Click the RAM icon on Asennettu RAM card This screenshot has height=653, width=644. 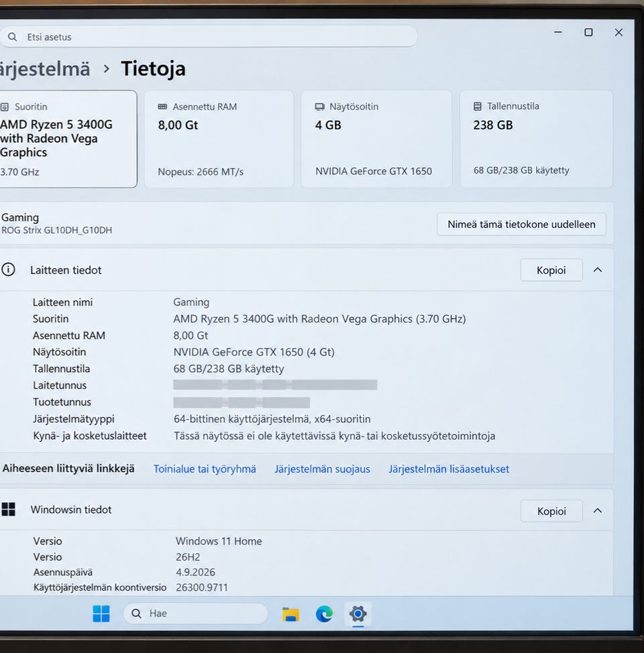(162, 107)
